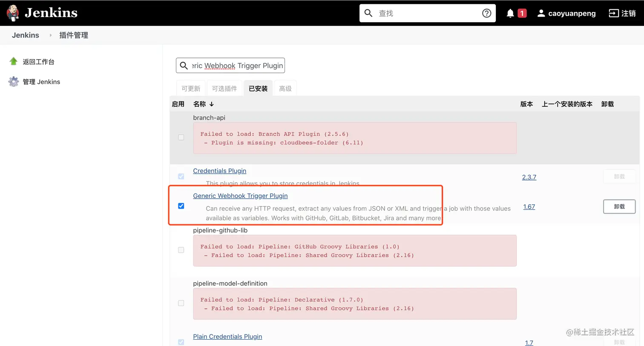Click the Branch API failed to load message
The width and height of the screenshot is (644, 346).
pos(355,138)
